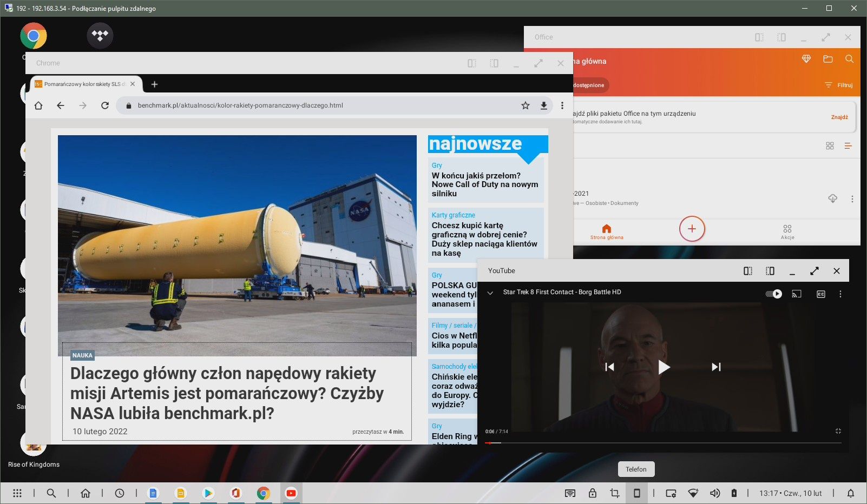Open screen cast icon in system tray
This screenshot has width=867, height=504.
(x=570, y=493)
